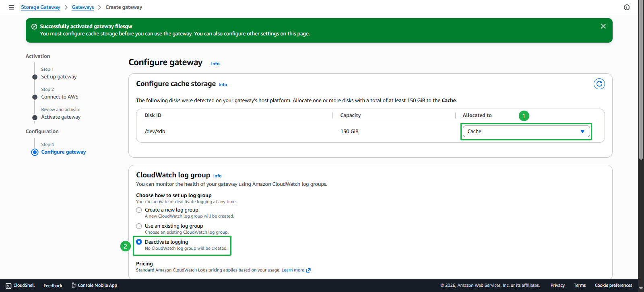The height and width of the screenshot is (292, 644).
Task: Open the CloudShell icon in footer
Action: (8, 286)
